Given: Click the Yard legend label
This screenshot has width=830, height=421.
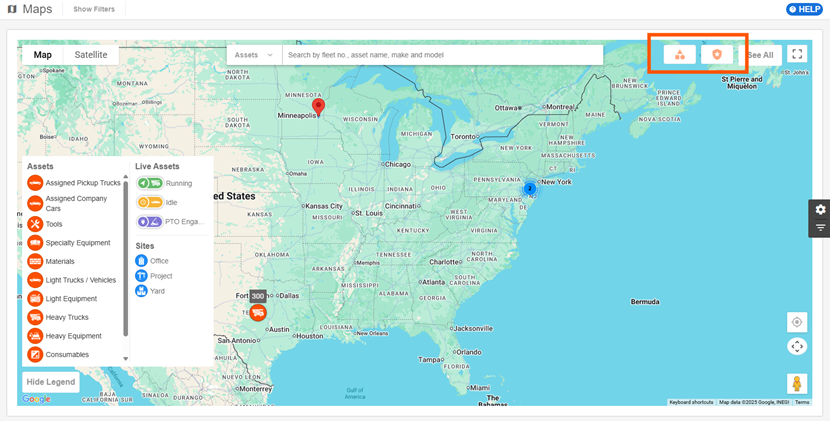Looking at the screenshot, I should [x=157, y=291].
